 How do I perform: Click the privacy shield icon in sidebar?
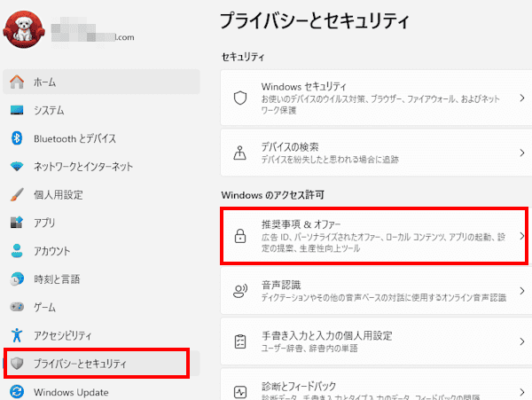[17, 364]
